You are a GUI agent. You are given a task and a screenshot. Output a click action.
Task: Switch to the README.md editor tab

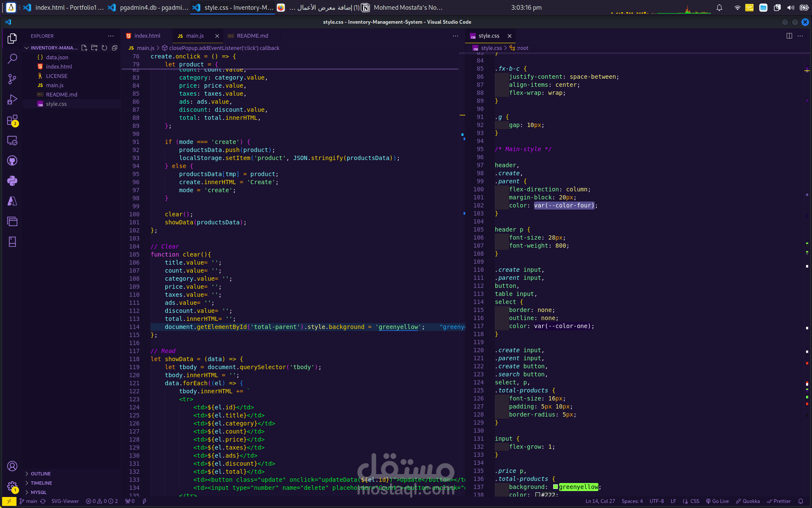[252, 36]
